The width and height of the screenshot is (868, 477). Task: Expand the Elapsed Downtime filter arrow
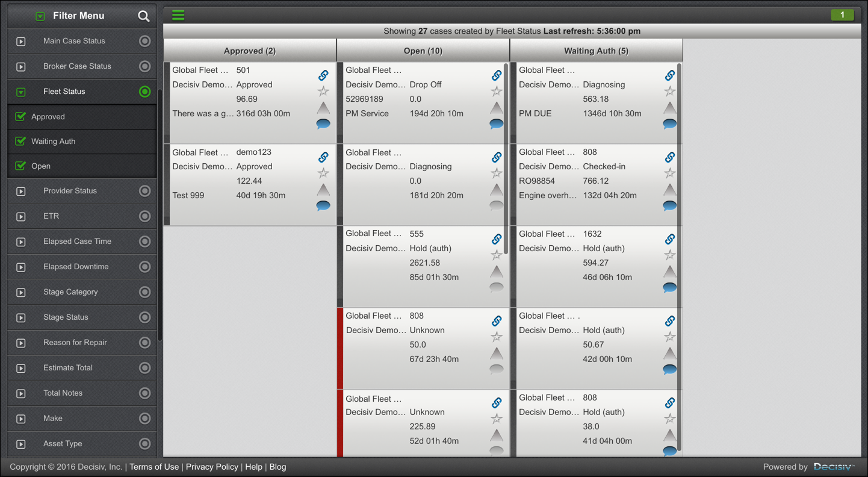point(21,267)
